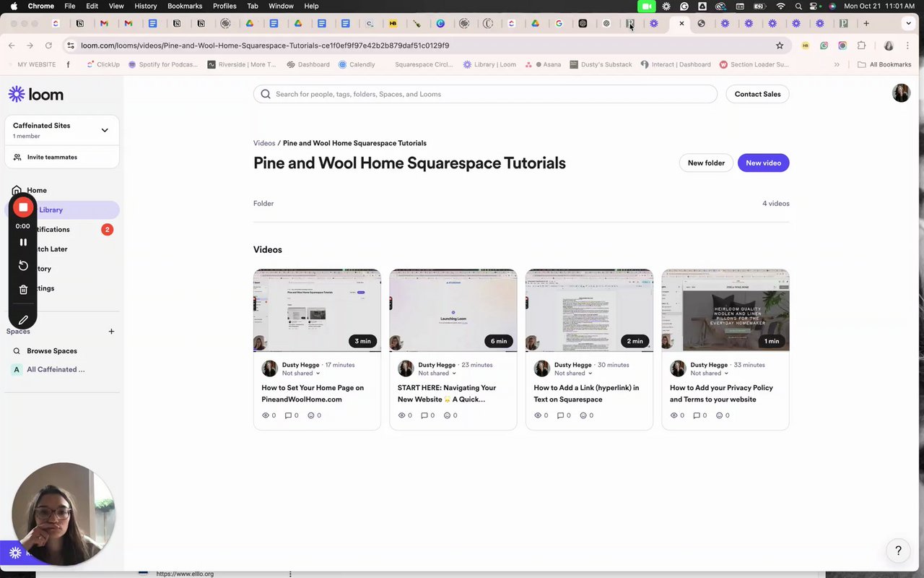Screen dimensions: 924x578
Task: Open Not shared dropdown on Home Page video
Action: click(301, 374)
